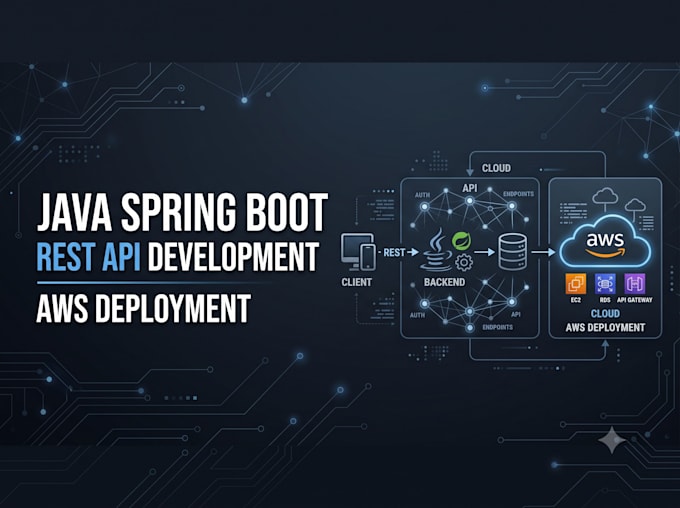The image size is (680, 508).
Task: Click the Java coffee cup logo
Action: 435,251
